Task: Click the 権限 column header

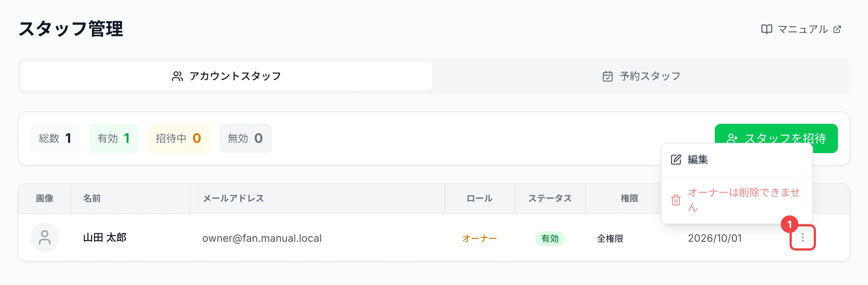Action: [x=629, y=198]
